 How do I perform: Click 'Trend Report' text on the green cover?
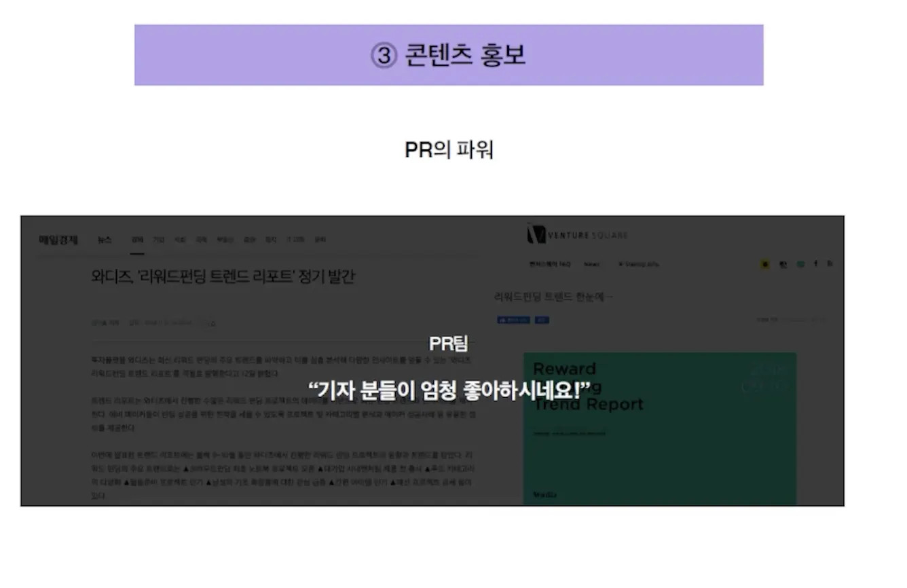(588, 405)
